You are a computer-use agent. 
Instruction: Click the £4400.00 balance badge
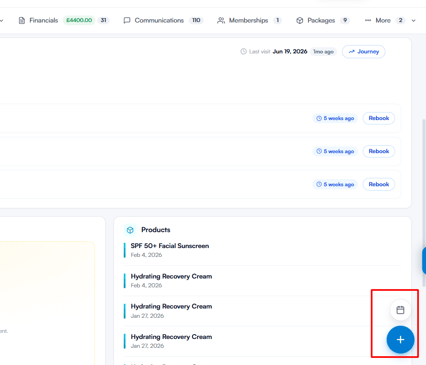coord(79,20)
